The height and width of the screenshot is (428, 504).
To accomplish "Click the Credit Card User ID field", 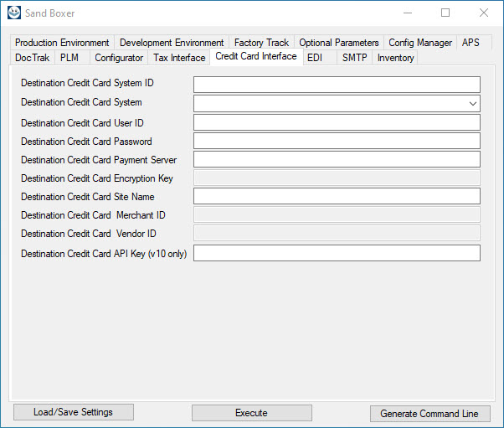I will [x=337, y=123].
